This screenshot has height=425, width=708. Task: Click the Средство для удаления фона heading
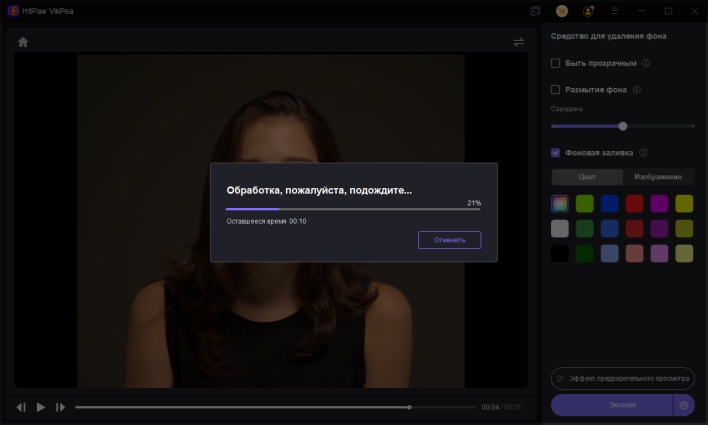click(x=608, y=36)
